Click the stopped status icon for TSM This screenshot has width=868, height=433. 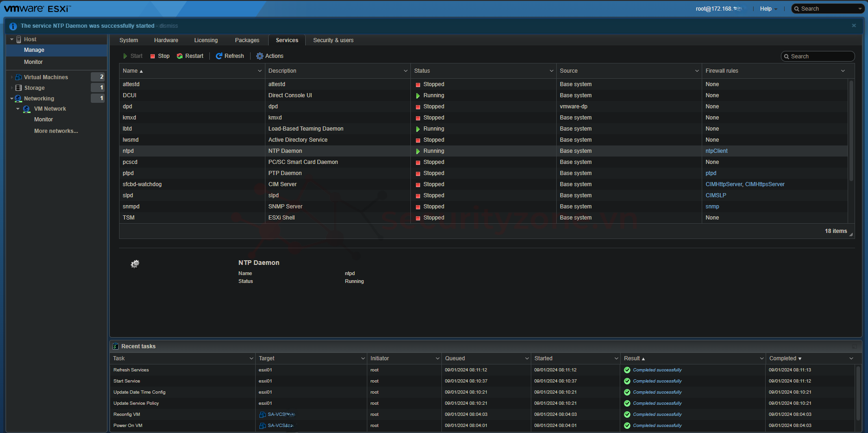point(418,218)
